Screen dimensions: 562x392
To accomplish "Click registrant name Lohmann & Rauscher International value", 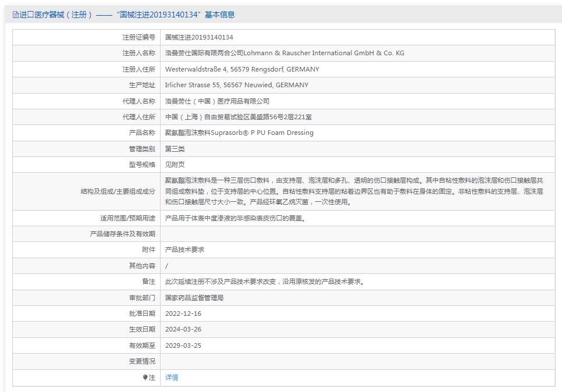I will point(284,53).
